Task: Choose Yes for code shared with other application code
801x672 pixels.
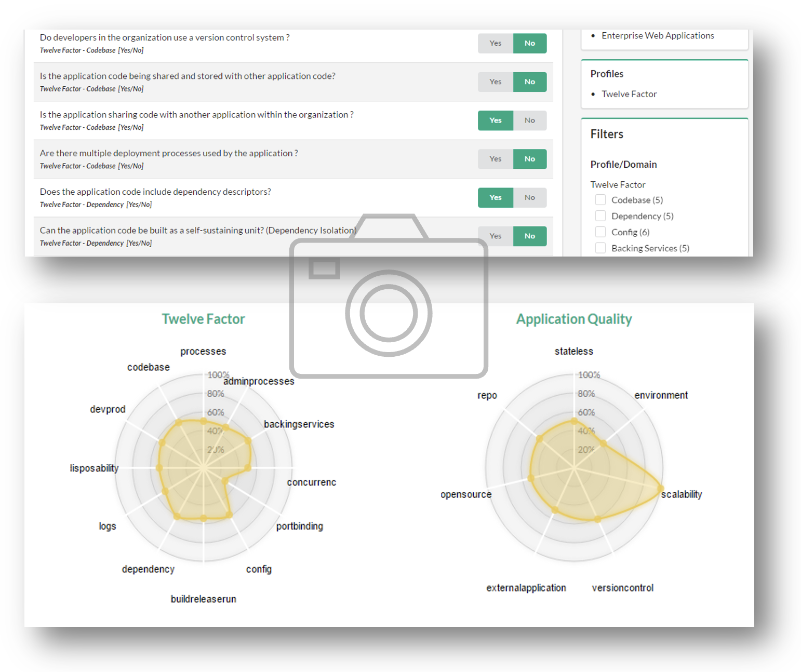Action: pyautogui.click(x=496, y=82)
